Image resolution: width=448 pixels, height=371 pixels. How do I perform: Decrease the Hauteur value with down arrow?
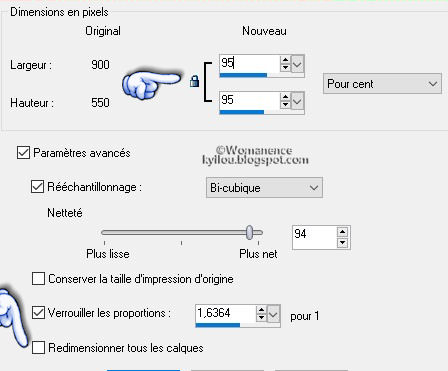coord(285,104)
